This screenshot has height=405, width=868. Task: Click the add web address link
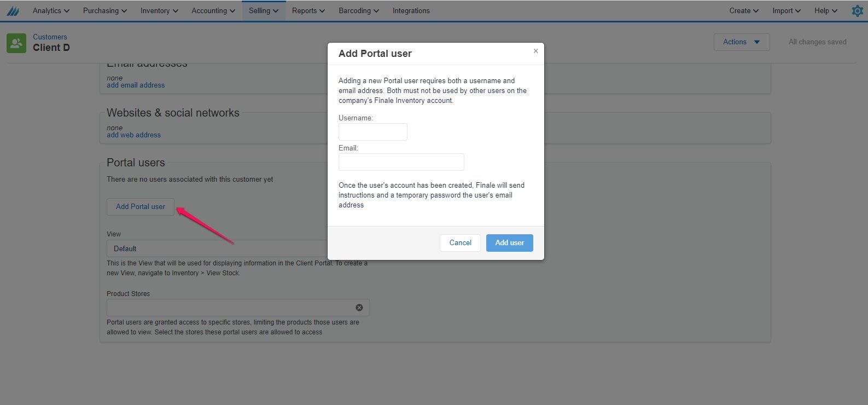133,135
